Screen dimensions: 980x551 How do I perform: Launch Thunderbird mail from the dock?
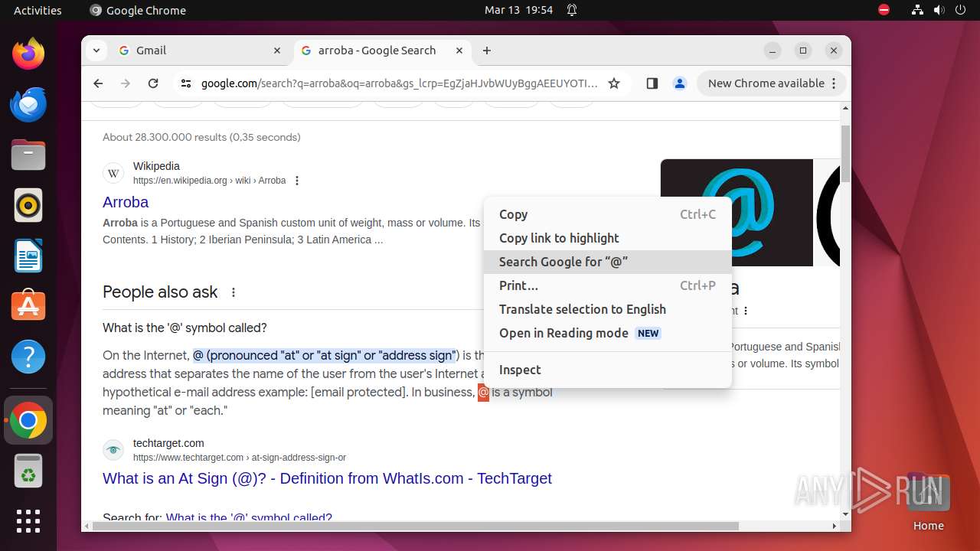pos(28,105)
